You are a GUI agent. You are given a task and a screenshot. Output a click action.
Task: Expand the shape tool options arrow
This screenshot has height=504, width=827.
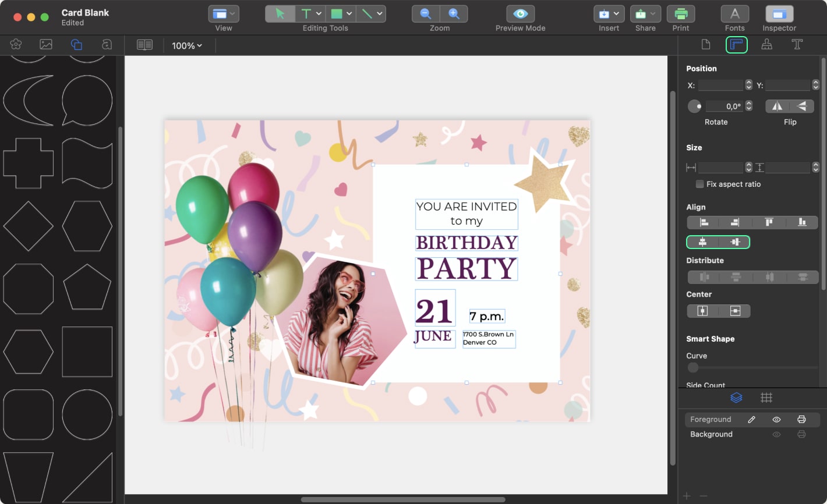tap(349, 14)
